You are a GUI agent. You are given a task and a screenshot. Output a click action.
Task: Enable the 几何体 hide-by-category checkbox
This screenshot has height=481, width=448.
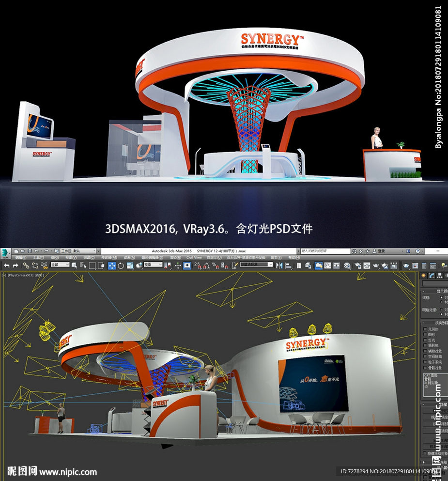[425, 329]
